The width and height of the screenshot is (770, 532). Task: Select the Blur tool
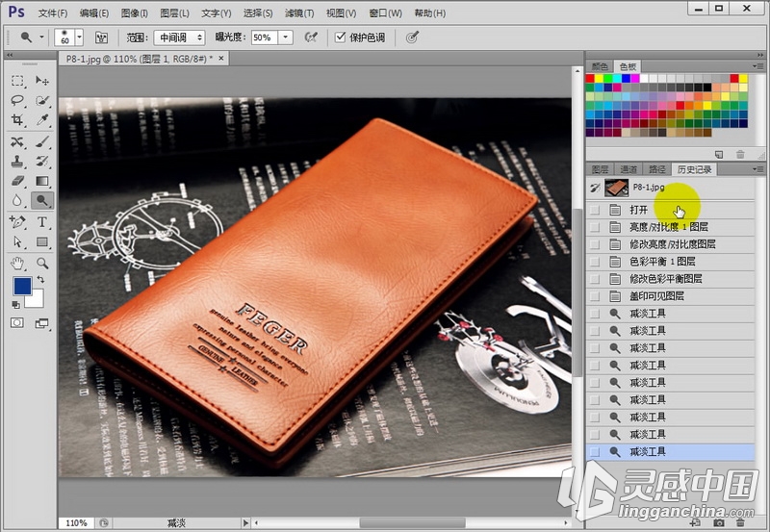(17, 200)
